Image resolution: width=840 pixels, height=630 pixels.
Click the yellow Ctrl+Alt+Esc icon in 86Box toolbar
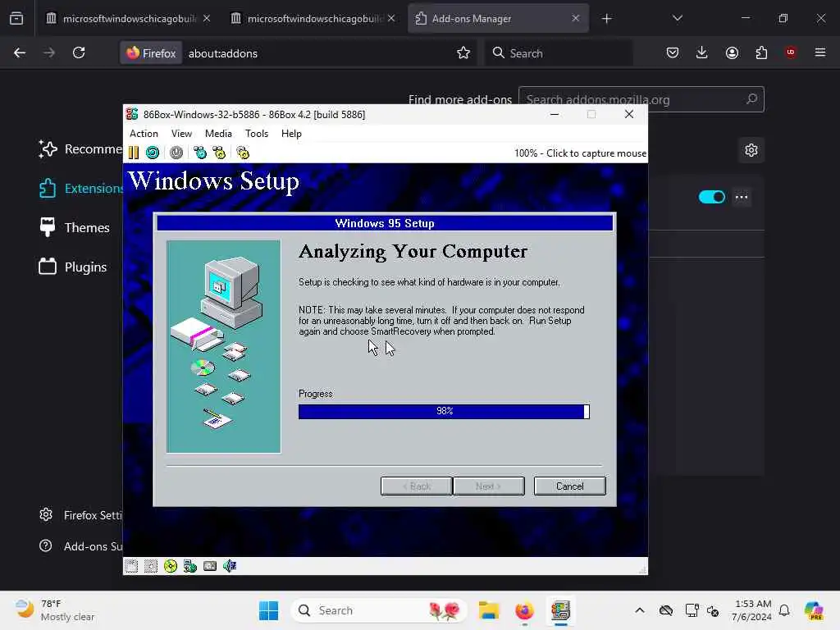(x=219, y=153)
